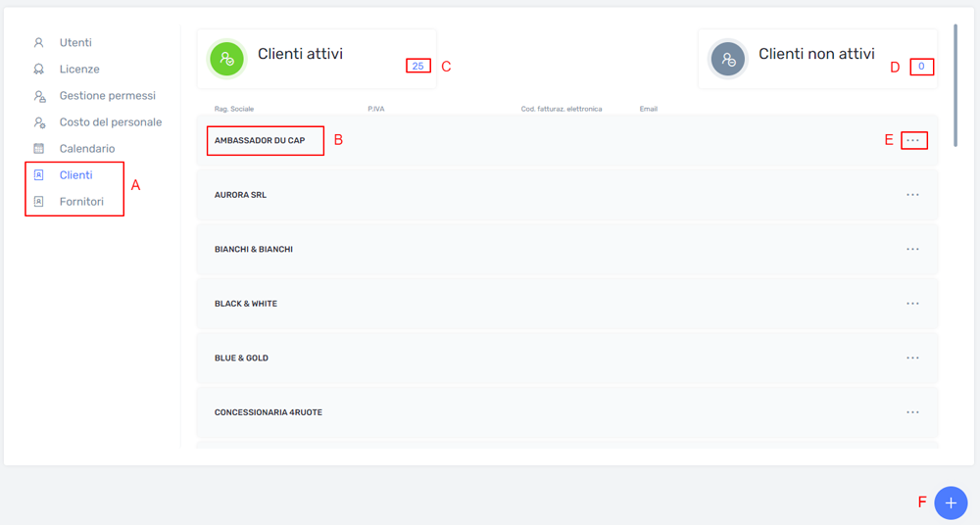980x525 pixels.
Task: Click the P.IVA column header
Action: [x=375, y=109]
